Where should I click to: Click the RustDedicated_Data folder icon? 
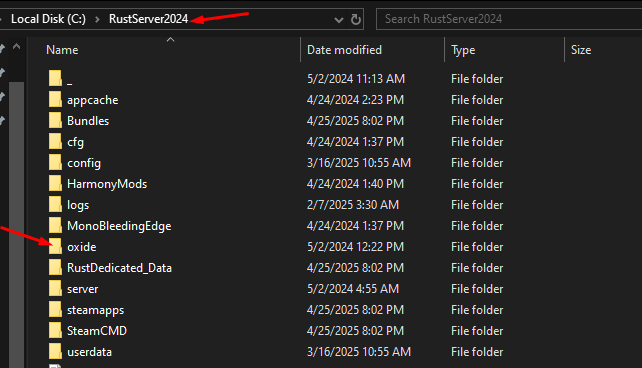click(x=55, y=268)
